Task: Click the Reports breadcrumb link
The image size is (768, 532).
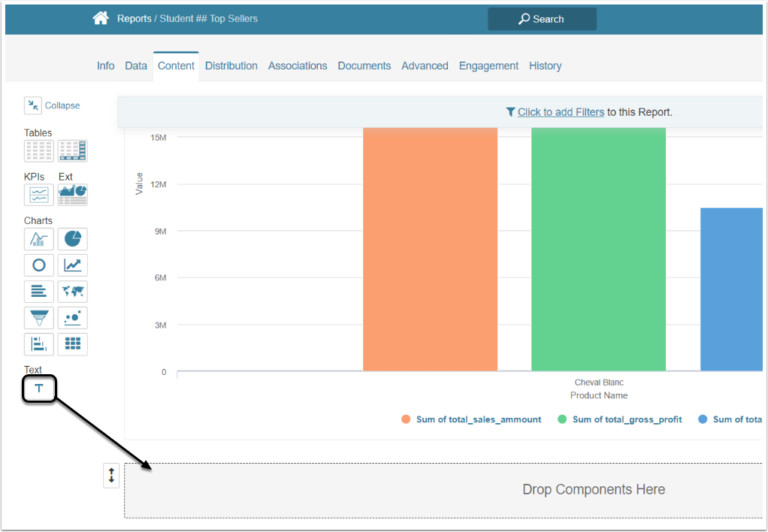Action: (135, 19)
